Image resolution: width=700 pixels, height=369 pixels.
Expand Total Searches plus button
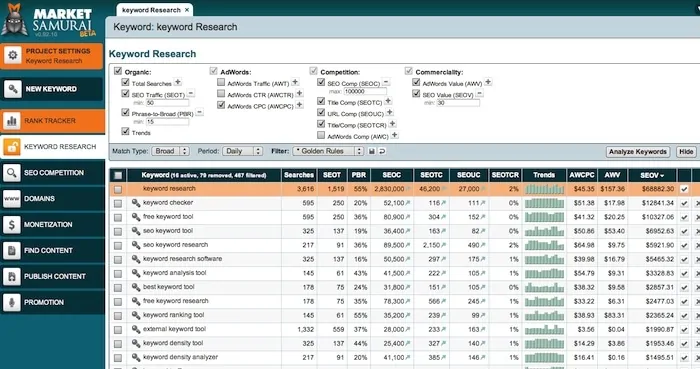pyautogui.click(x=178, y=82)
